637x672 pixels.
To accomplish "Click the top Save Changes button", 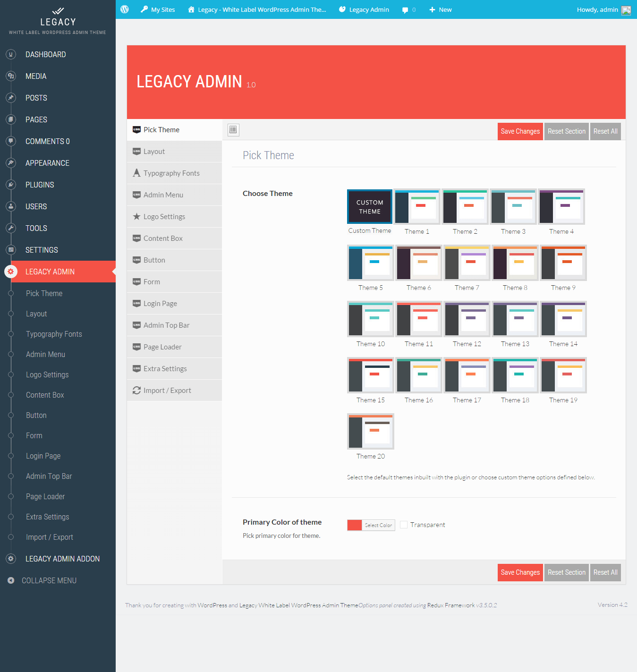I will 520,131.
